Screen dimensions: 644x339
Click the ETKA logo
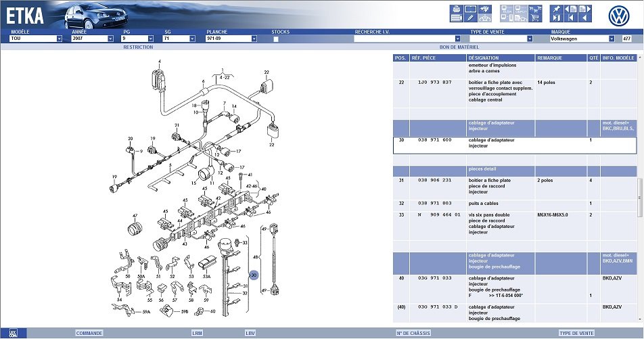pyautogui.click(x=24, y=16)
